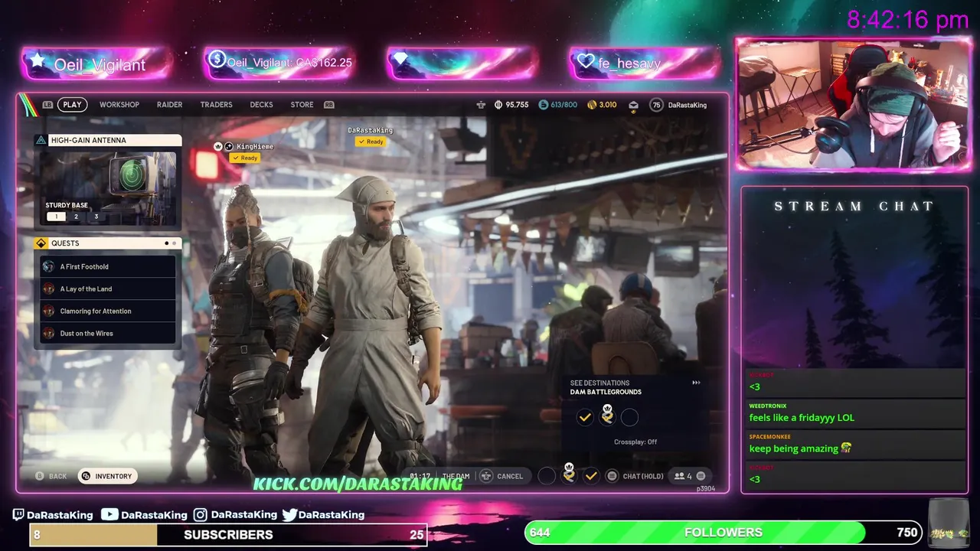The width and height of the screenshot is (980, 551).
Task: Click the A First Foothold quest icon
Action: 49,266
